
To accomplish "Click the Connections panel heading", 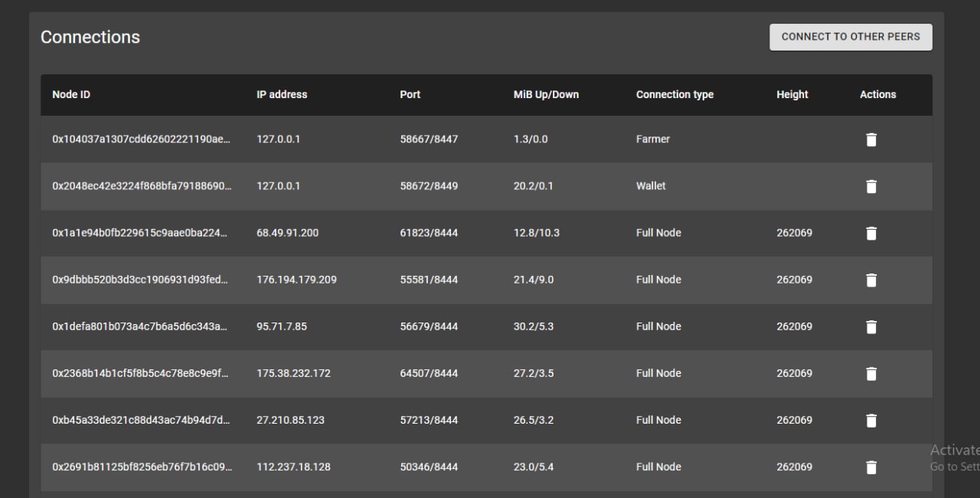I will coord(90,37).
